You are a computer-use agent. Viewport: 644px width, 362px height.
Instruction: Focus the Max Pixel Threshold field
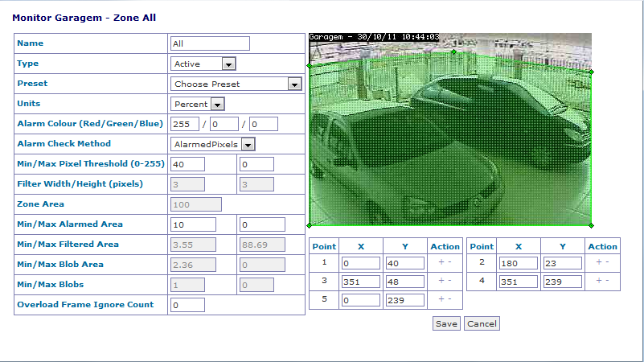[256, 164]
